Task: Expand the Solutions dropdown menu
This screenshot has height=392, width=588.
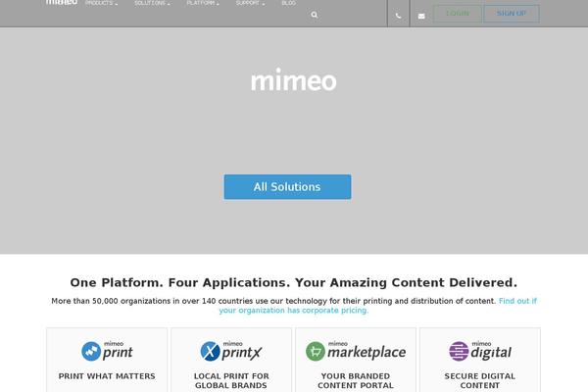Action: click(x=152, y=3)
